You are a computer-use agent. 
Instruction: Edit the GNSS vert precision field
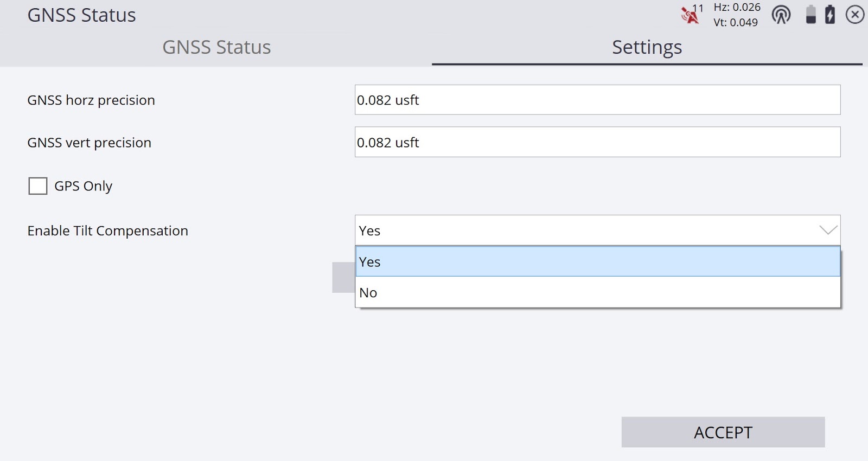click(x=598, y=142)
